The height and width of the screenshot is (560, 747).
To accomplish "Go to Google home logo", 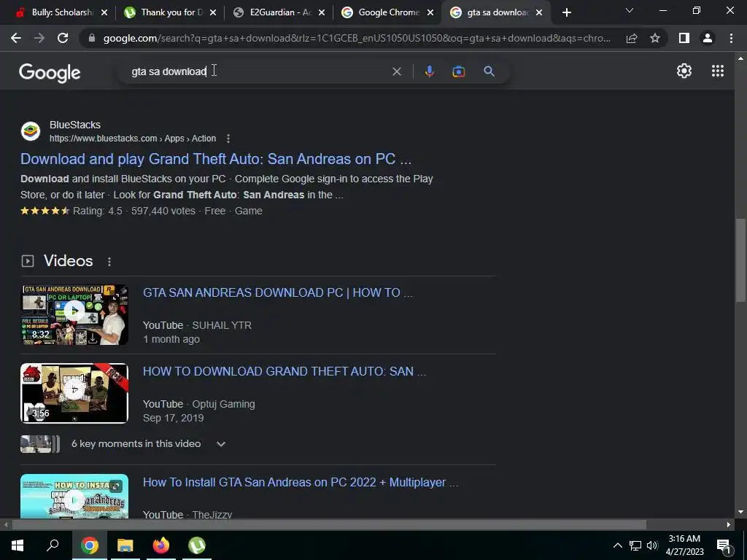I will [50, 72].
